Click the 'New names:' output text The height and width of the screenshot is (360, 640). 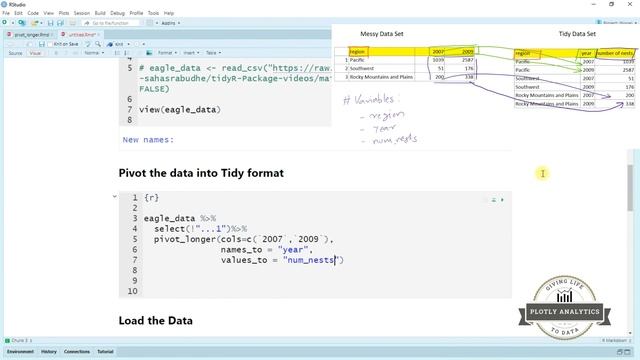[148, 140]
